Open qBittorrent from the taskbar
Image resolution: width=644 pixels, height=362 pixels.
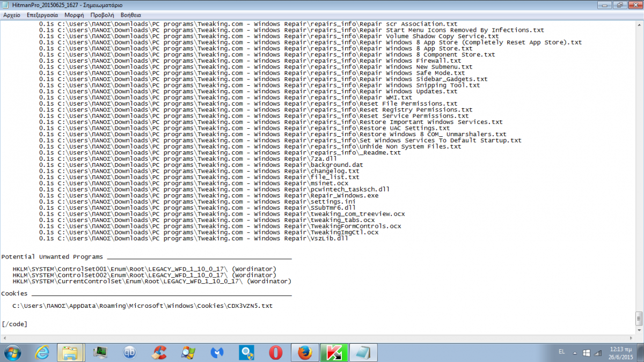pyautogui.click(x=129, y=352)
